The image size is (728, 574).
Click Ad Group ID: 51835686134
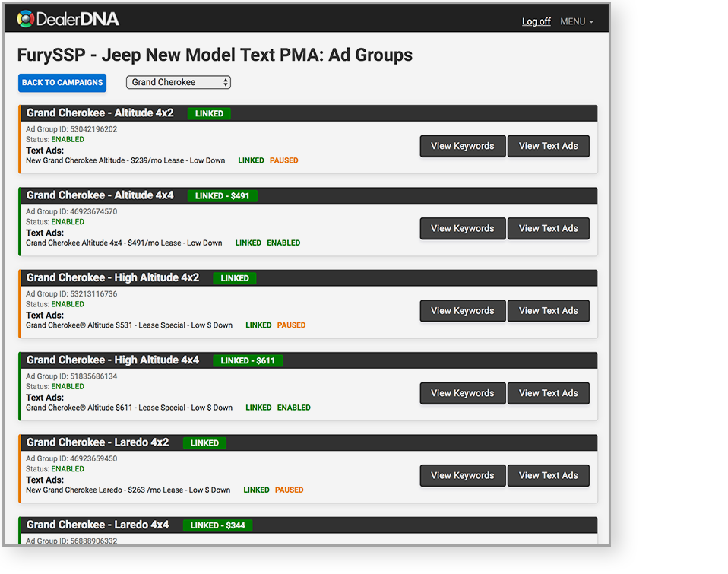point(71,376)
